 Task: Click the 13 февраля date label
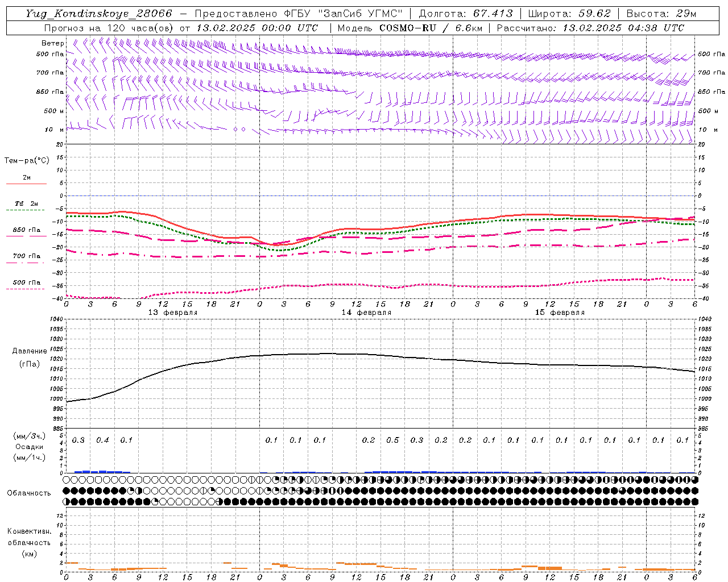(173, 313)
